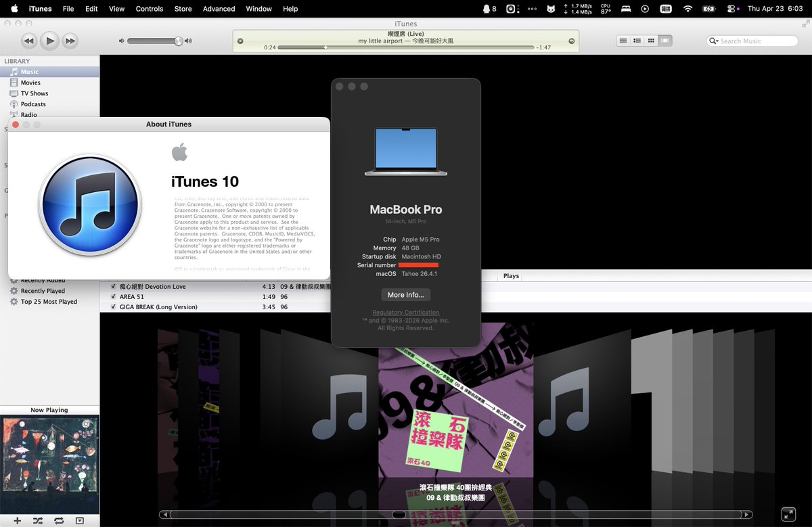Click the song playback progress bar
Image resolution: width=812 pixels, height=527 pixels.
point(406,47)
